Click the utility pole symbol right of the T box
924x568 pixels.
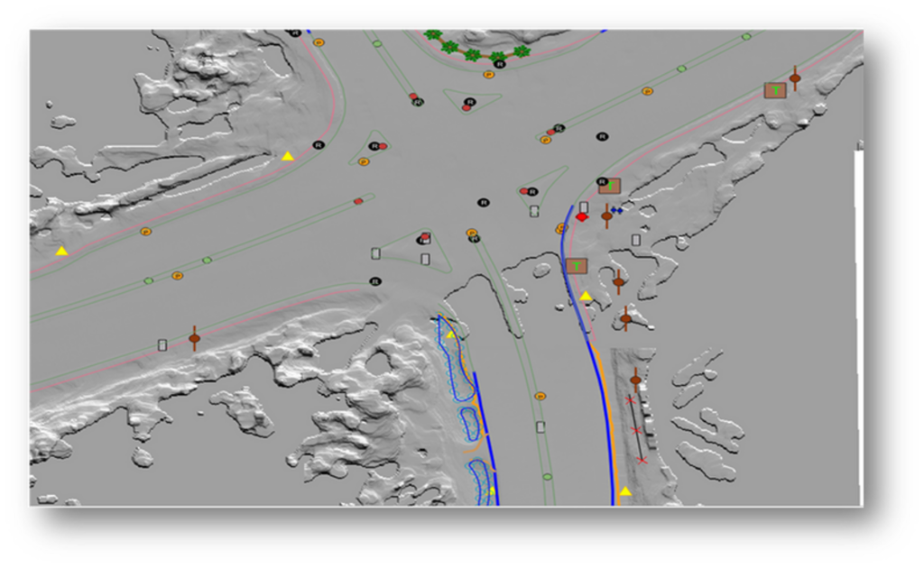click(795, 79)
